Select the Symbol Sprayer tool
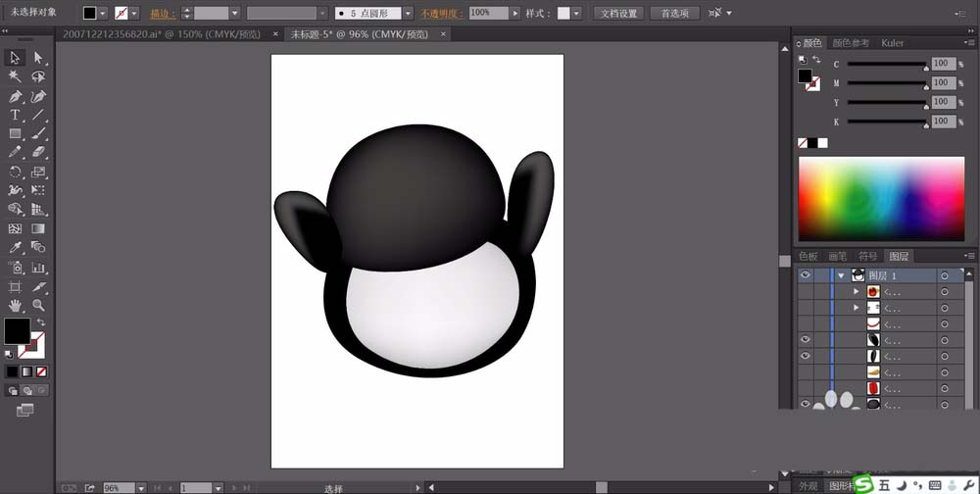980x494 pixels. 15,268
